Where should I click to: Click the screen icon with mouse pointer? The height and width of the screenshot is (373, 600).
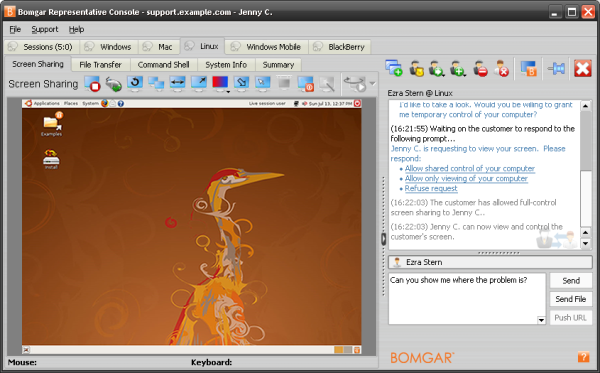(262, 83)
